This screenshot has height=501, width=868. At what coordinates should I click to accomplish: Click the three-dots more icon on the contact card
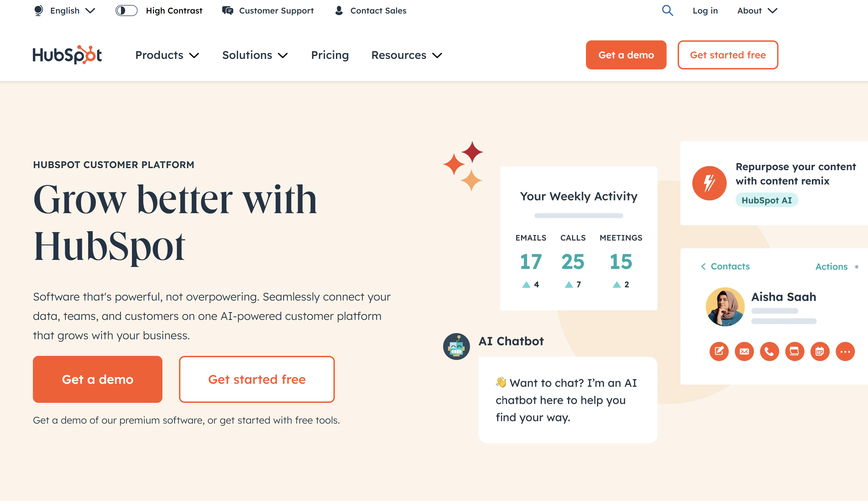[845, 351]
